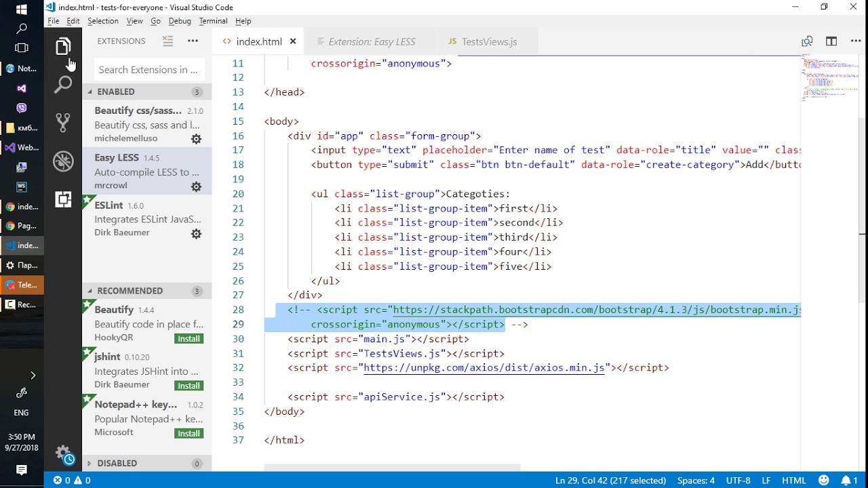The width and height of the screenshot is (868, 488).
Task: Click the Search Extensions input field
Action: (148, 70)
